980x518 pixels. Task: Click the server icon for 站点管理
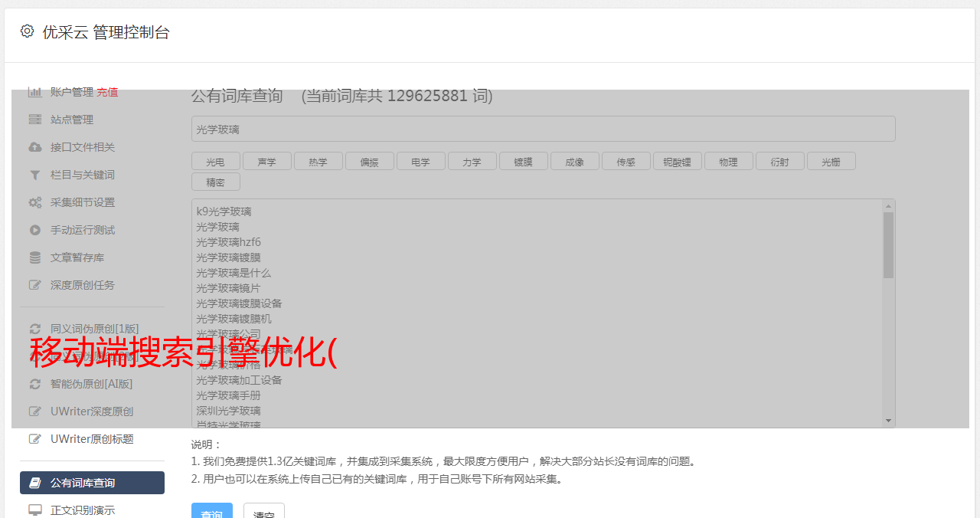coord(35,120)
